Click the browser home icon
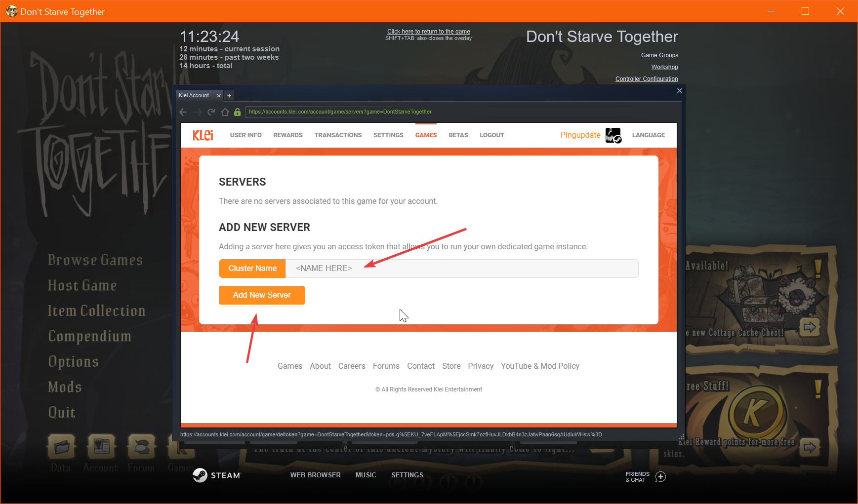858x504 pixels. (225, 112)
